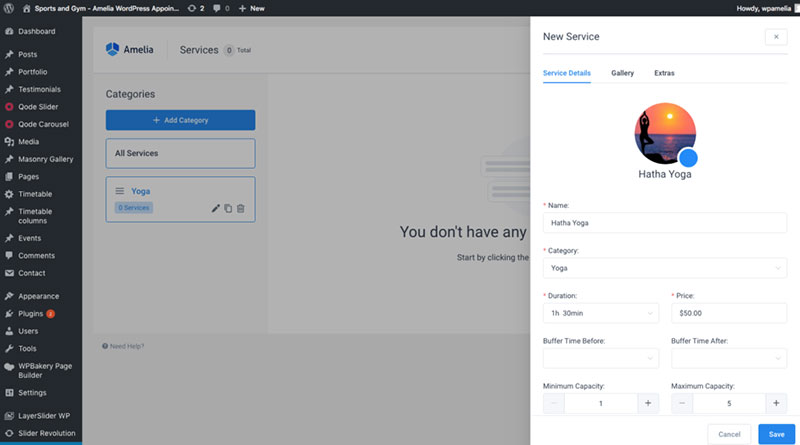Screen dimensions: 800x445
Task: Switch to the Gallery tab
Action: click(x=622, y=73)
